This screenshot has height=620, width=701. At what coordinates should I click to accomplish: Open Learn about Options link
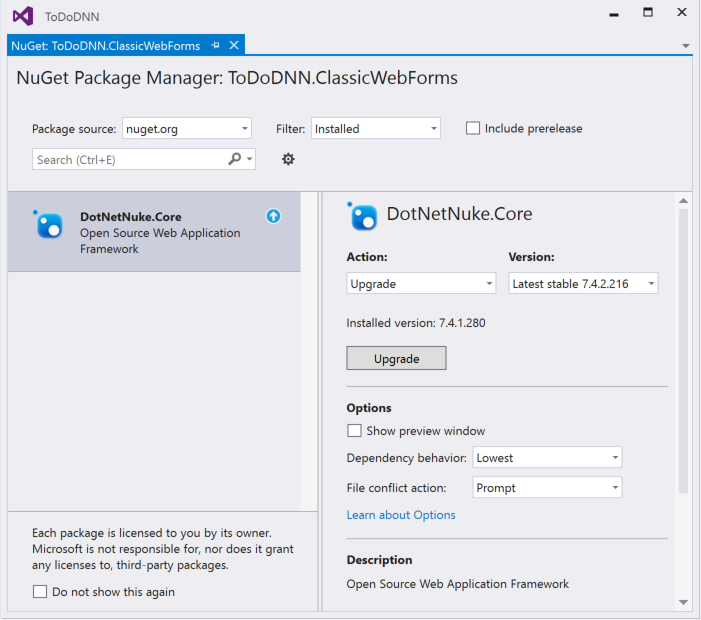401,515
